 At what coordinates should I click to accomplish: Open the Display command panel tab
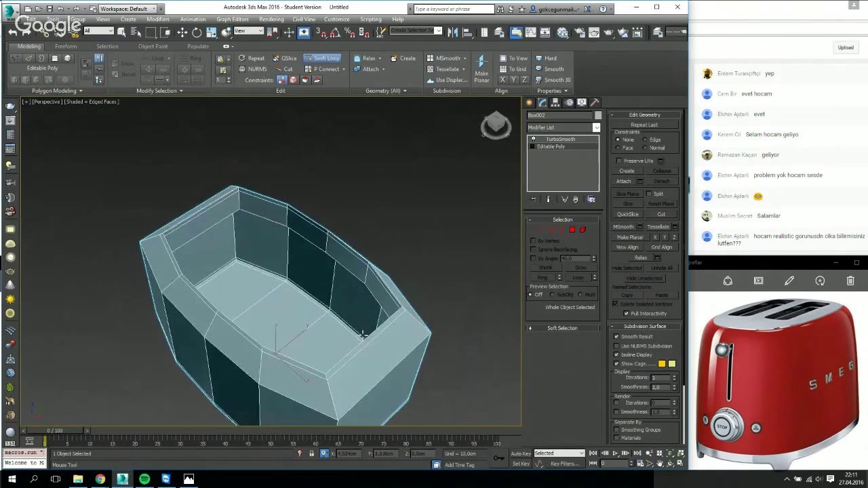(x=582, y=102)
